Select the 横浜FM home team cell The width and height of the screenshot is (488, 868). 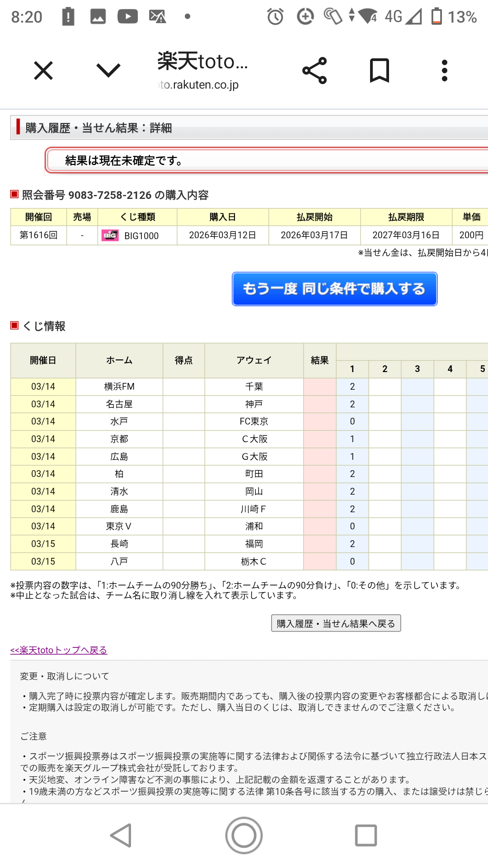pyautogui.click(x=119, y=387)
